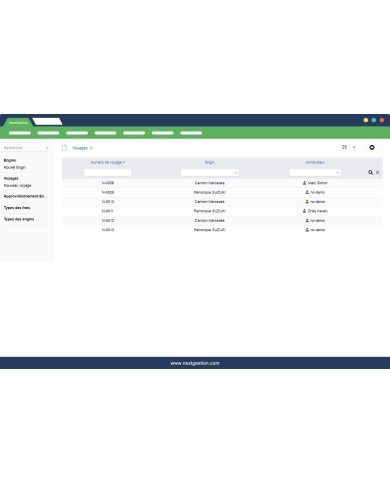This screenshot has height=484, width=390.
Task: Click the user icon in row N-0012
Action: (x=307, y=220)
